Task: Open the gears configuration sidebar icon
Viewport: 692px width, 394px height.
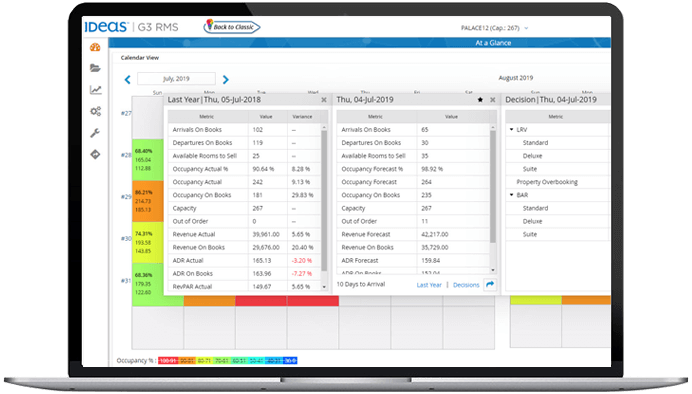Action: tap(95, 111)
